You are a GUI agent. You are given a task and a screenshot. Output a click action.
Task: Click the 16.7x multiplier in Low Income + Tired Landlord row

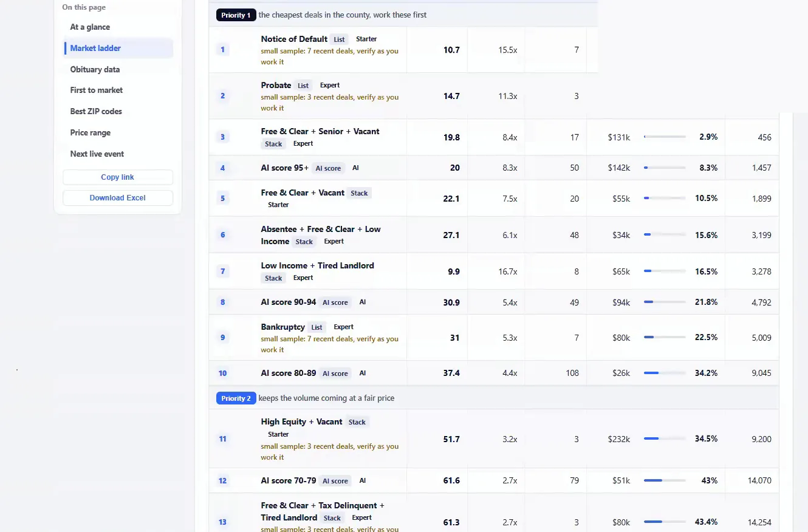[507, 271]
